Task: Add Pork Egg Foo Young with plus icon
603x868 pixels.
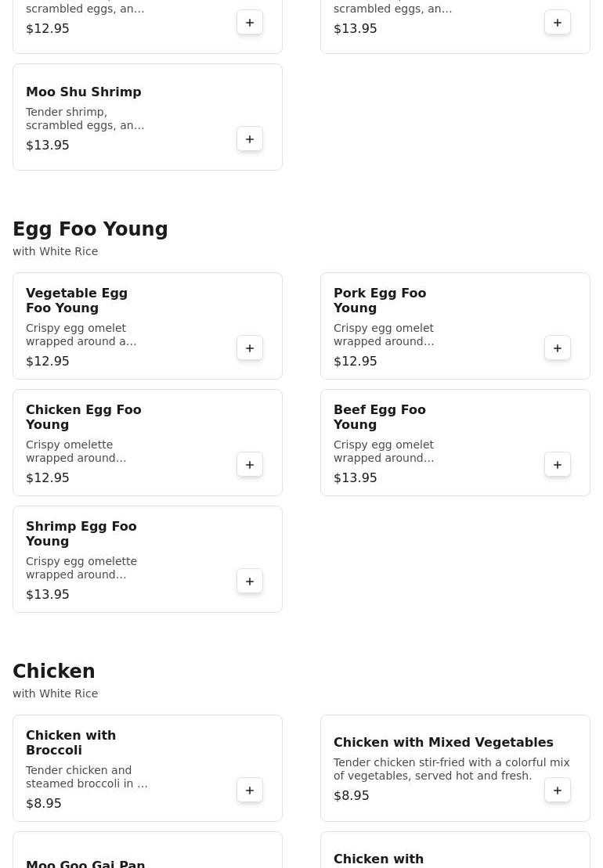Action: [x=558, y=348]
